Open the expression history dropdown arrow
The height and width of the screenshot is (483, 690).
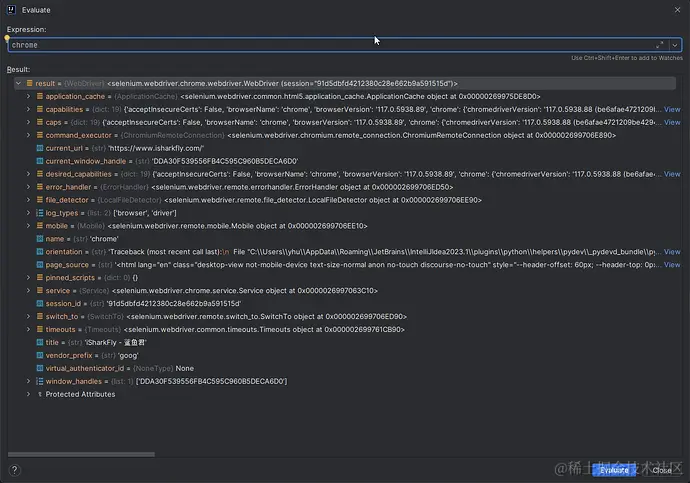tap(675, 45)
